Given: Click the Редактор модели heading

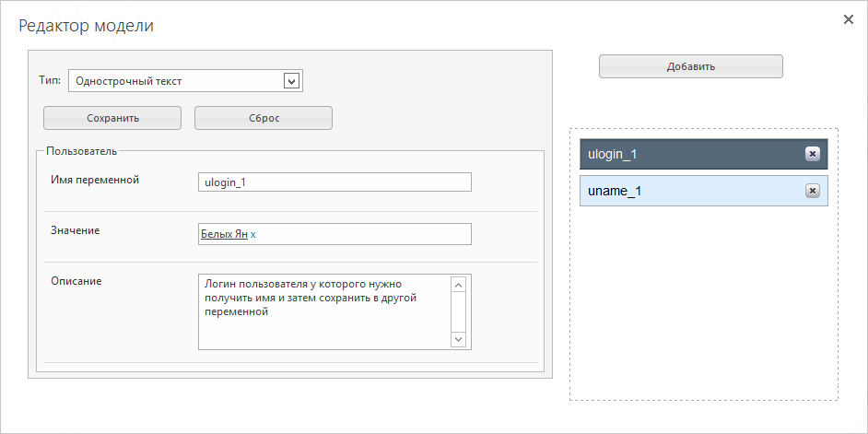Looking at the screenshot, I should click(x=87, y=26).
